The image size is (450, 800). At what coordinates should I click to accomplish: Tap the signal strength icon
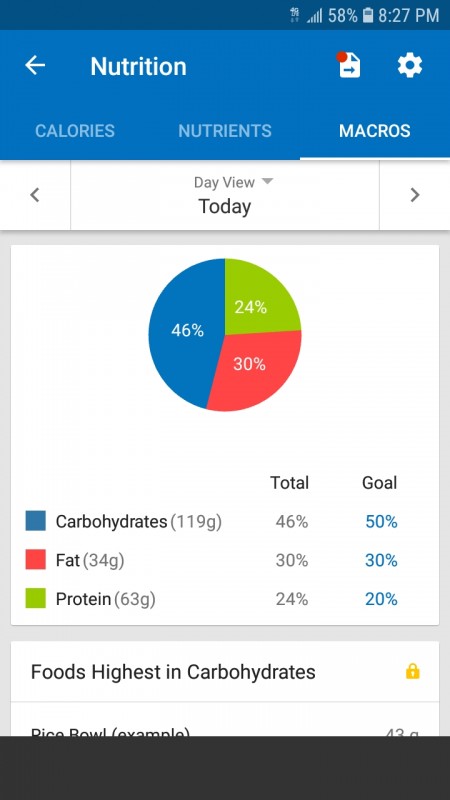tap(314, 16)
